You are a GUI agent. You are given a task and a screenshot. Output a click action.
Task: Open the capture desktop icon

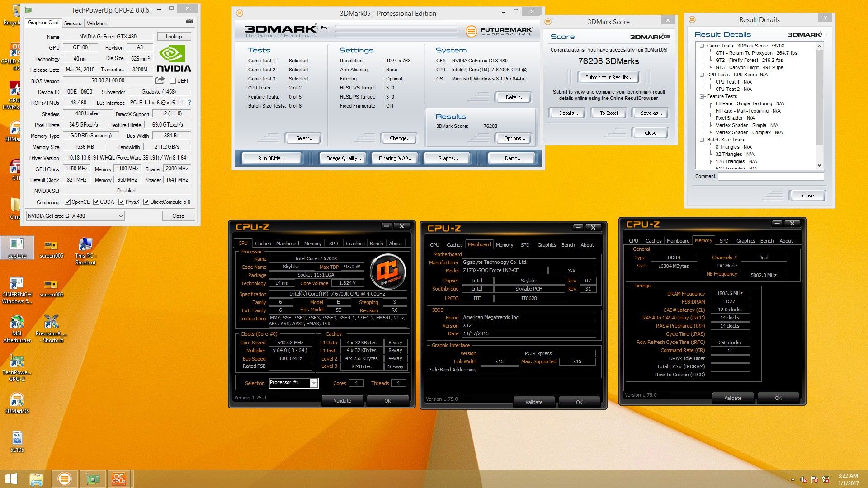coord(17,248)
